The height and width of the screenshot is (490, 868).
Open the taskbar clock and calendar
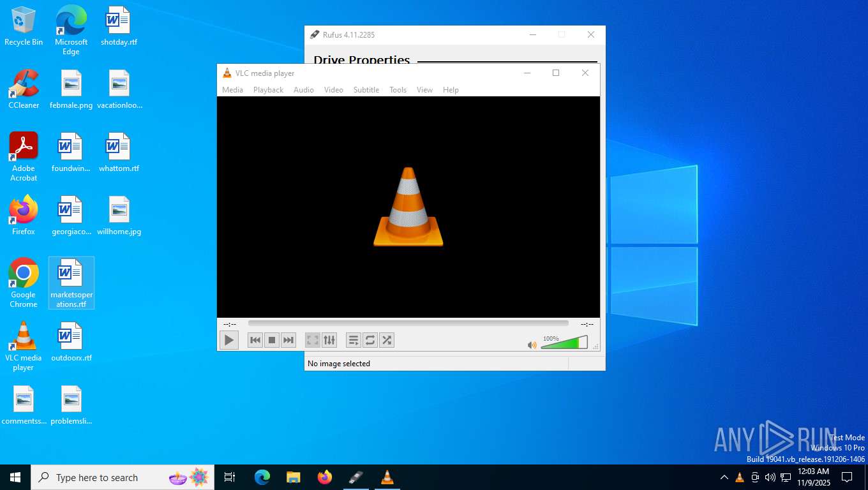coord(813,477)
